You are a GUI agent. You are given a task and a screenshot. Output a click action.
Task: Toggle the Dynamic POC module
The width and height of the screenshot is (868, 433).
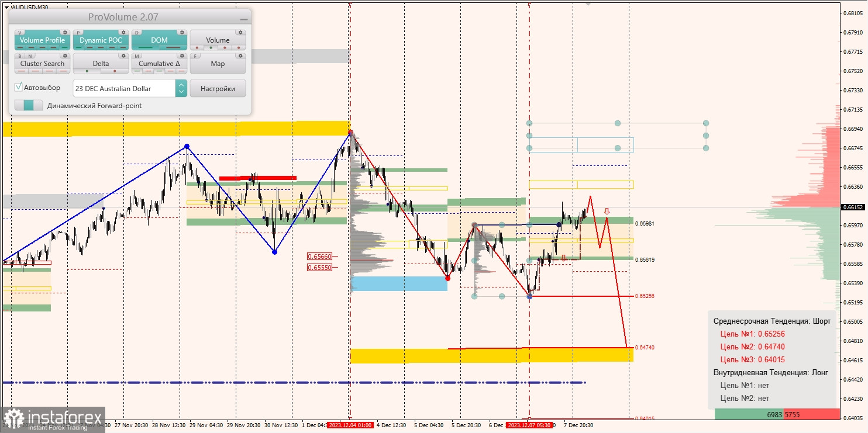pos(101,40)
